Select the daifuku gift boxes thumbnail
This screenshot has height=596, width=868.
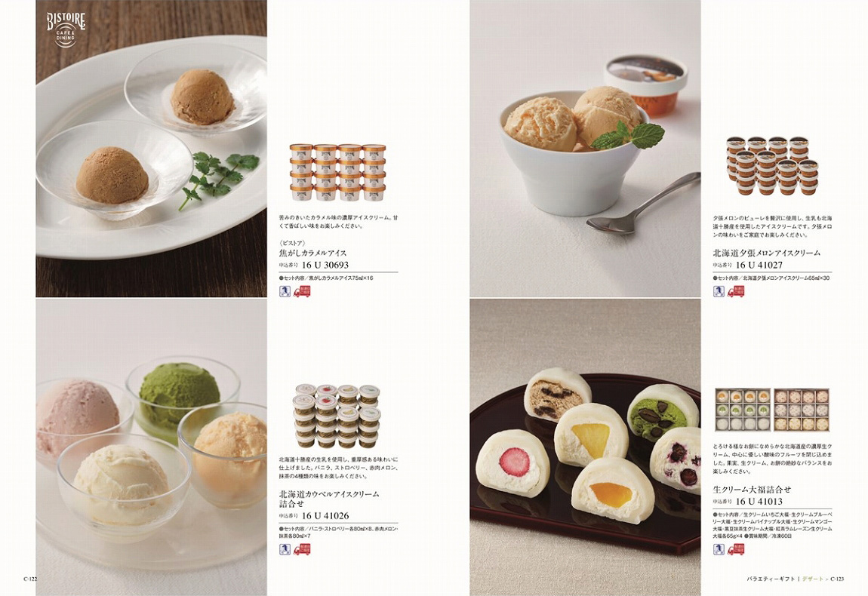pyautogui.click(x=771, y=410)
